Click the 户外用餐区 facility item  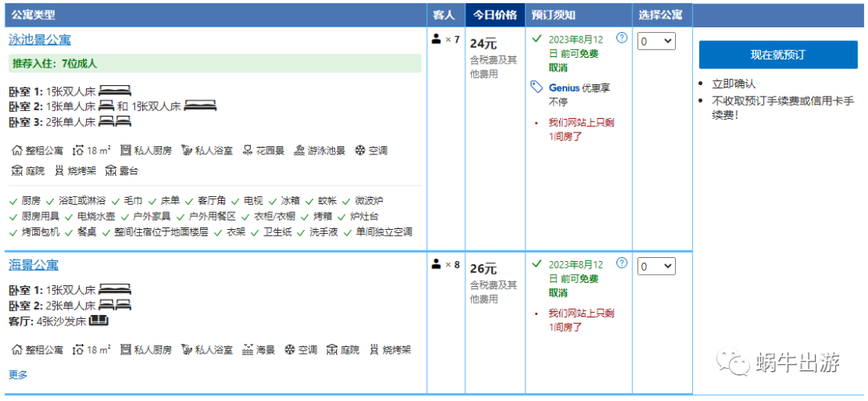coord(212,216)
